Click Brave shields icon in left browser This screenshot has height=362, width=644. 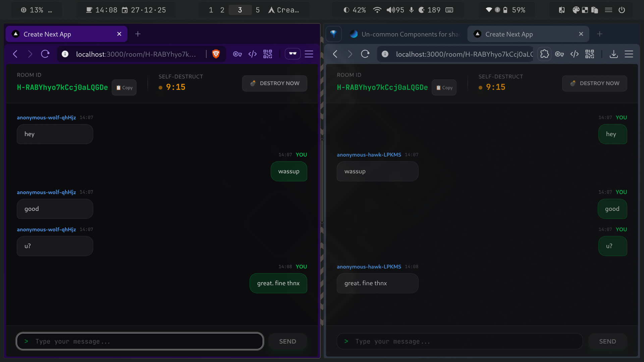pyautogui.click(x=216, y=54)
